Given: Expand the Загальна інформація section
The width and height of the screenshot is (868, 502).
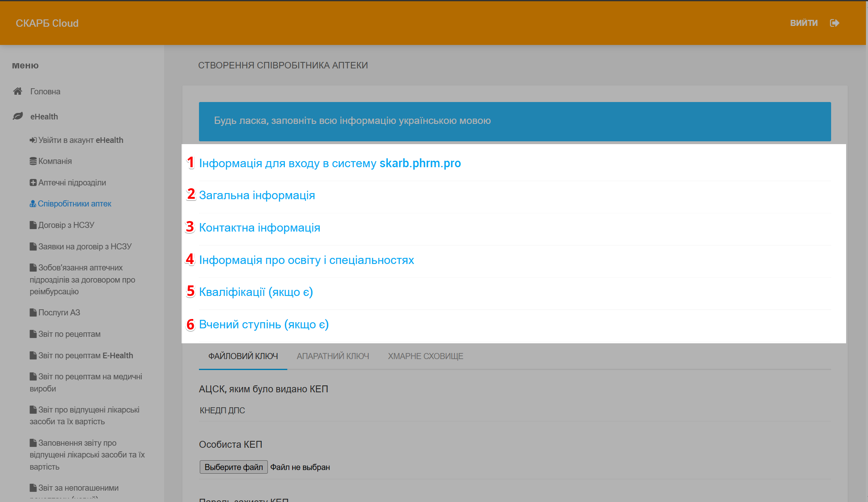Looking at the screenshot, I should [257, 196].
